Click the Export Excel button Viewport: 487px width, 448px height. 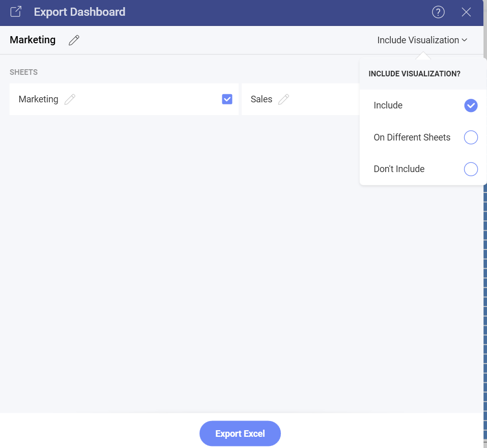(x=240, y=433)
